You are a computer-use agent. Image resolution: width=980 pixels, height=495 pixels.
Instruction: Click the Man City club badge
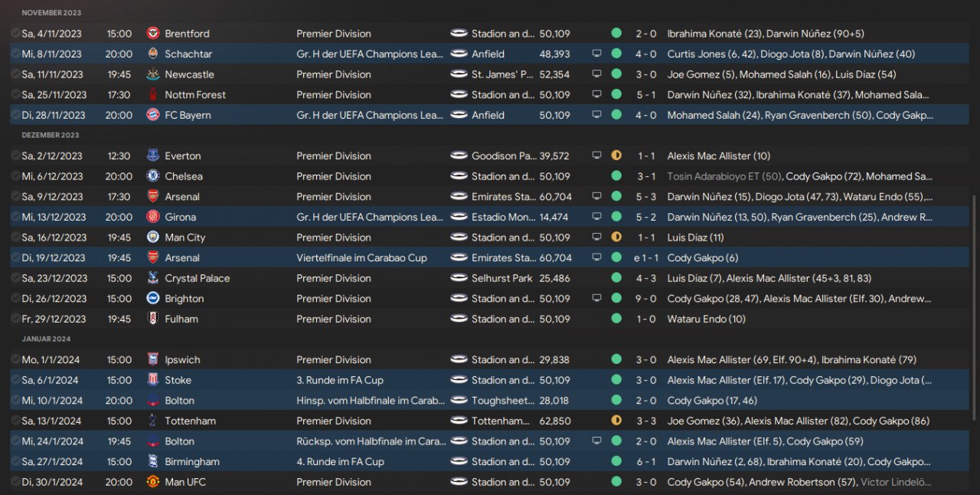(152, 238)
